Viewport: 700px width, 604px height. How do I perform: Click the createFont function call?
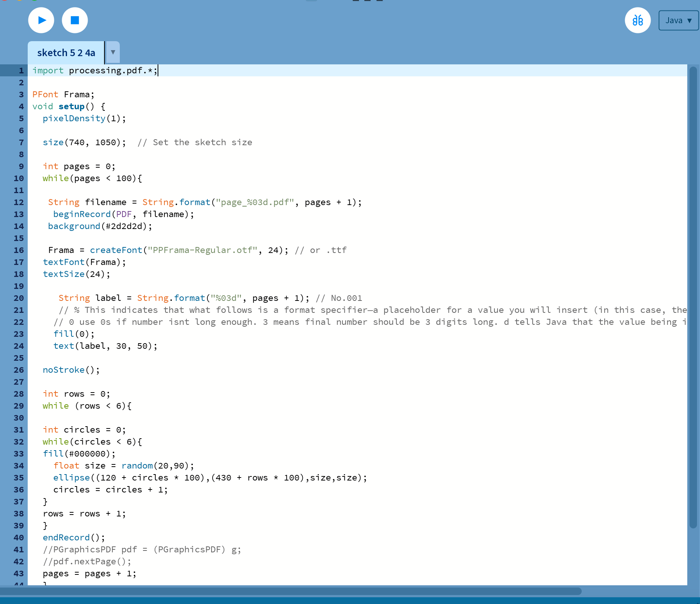click(x=116, y=250)
